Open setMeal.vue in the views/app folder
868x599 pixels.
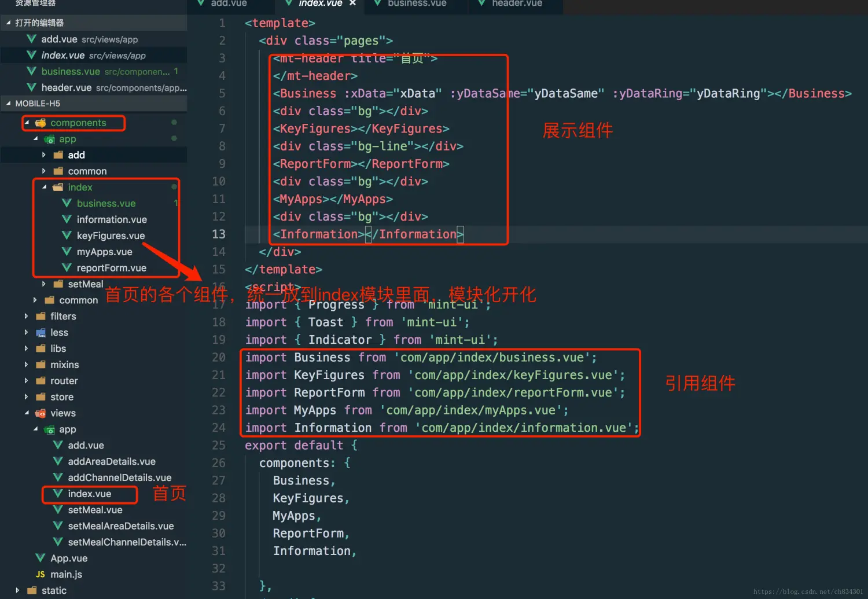click(95, 510)
